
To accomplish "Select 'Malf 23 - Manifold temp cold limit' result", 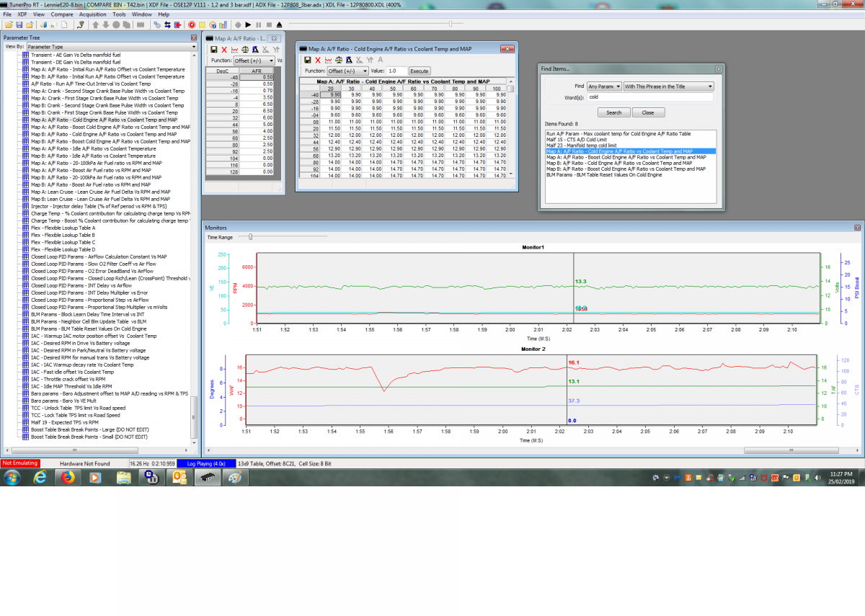I will click(x=583, y=146).
